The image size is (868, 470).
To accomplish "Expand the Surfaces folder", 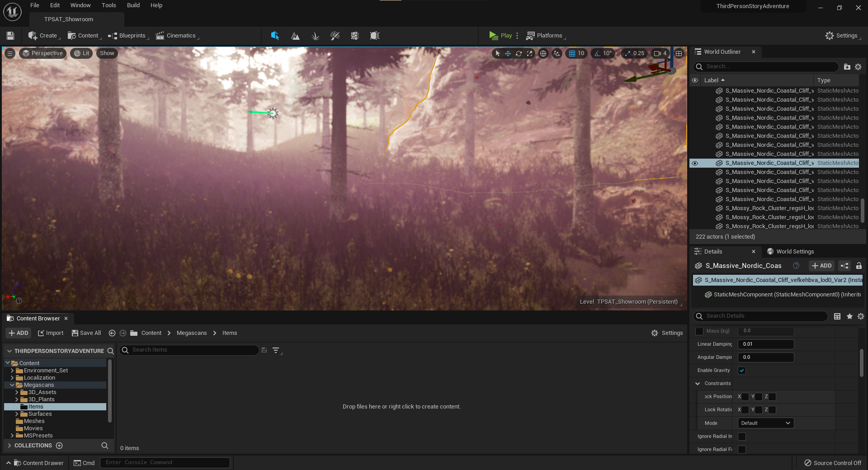I will tap(17, 414).
